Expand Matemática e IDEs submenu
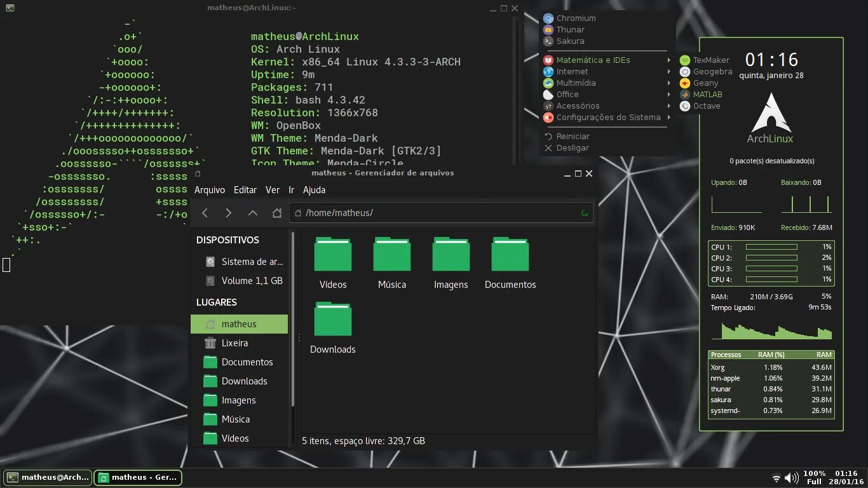The height and width of the screenshot is (488, 868). [x=607, y=60]
